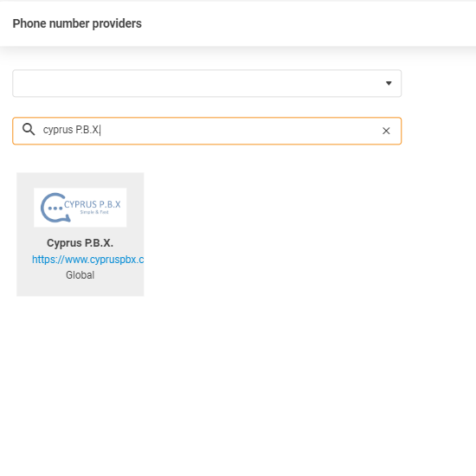Click the 'CYPRUS P.B.X' text in logo

coord(93,204)
